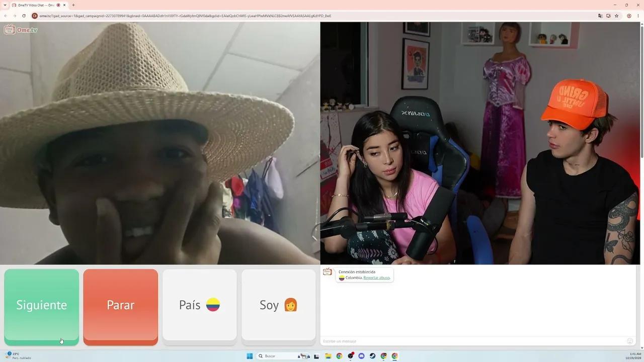Go forward in browser history
Screen dimensions: 644x362
[15, 16]
